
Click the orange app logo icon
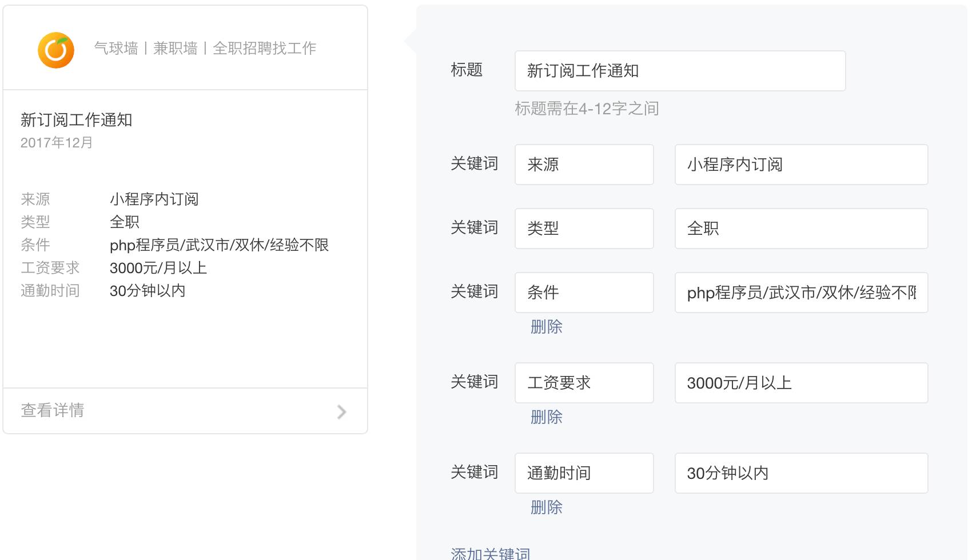(x=56, y=50)
